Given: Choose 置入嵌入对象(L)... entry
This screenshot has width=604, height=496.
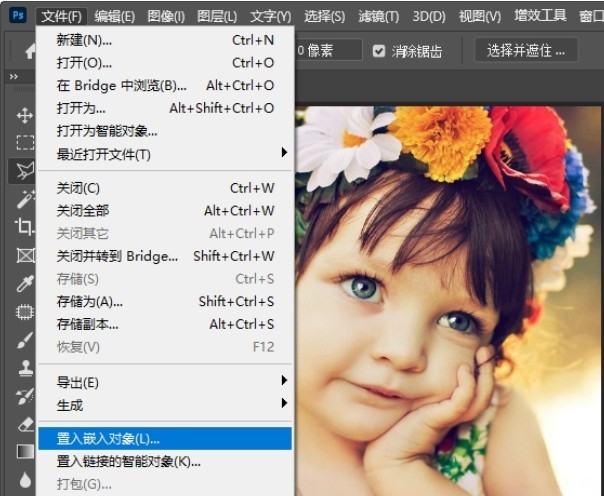Looking at the screenshot, I should pos(165,438).
